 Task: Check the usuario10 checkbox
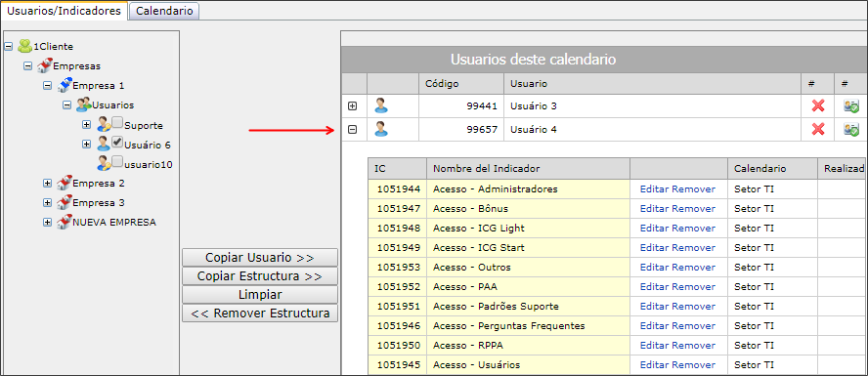tap(117, 161)
